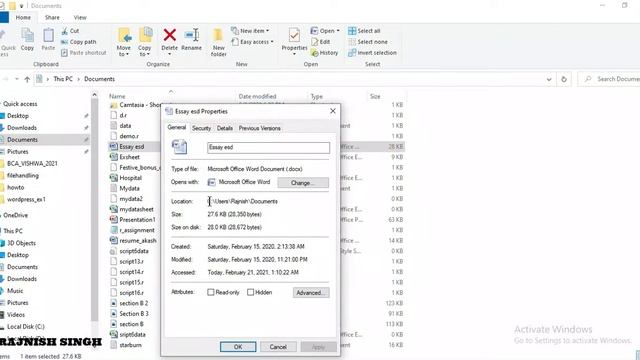Click Invert selection in ribbon
Screen dimensions: 640x360
pyautogui.click(x=372, y=53)
